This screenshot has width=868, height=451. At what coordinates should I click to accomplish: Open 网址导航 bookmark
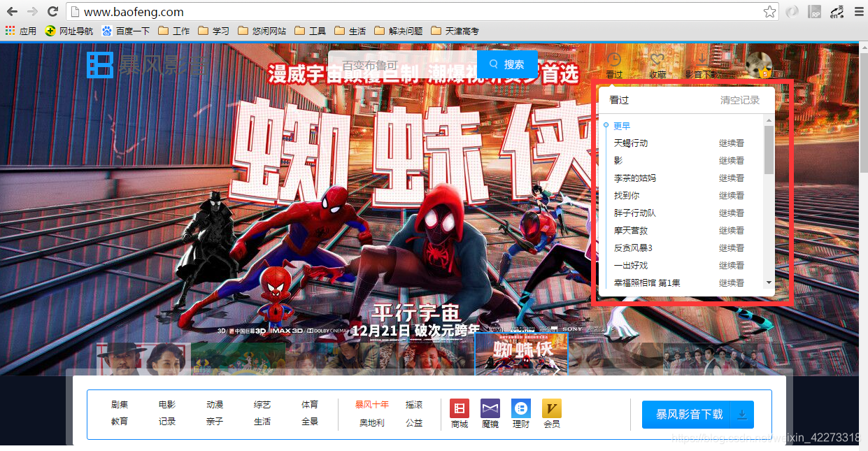coord(69,31)
